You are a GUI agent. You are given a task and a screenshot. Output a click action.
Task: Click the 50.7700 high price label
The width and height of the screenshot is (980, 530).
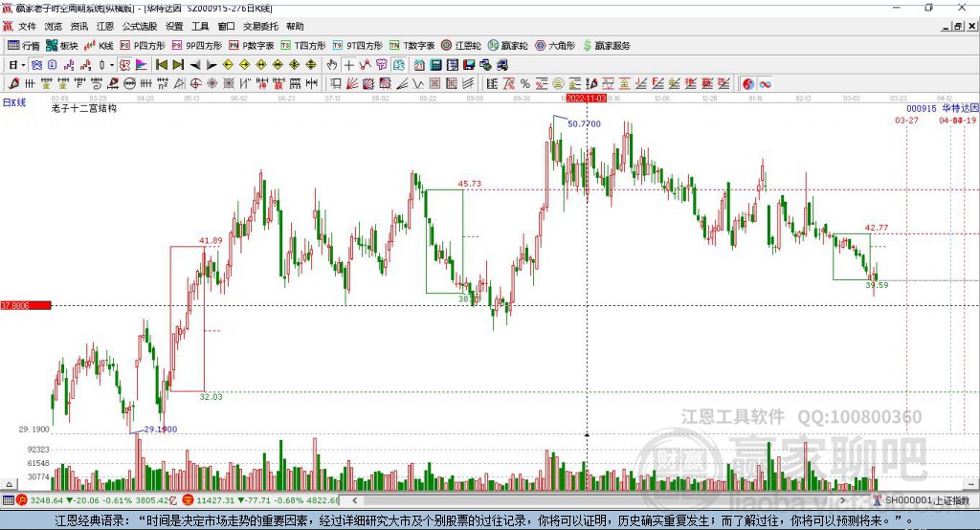(585, 123)
